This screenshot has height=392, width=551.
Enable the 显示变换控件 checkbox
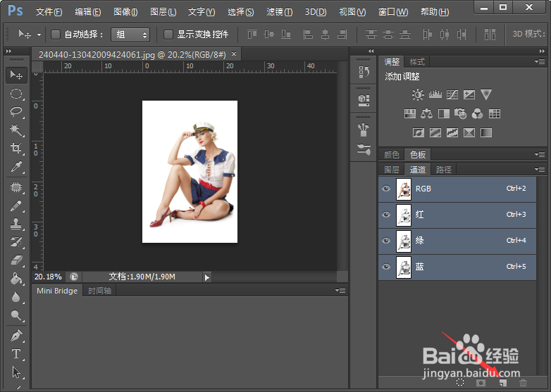pos(168,34)
